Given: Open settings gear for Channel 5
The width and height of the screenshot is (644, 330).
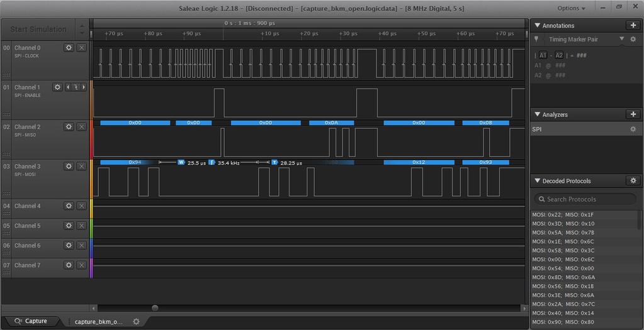Looking at the screenshot, I should [69, 226].
